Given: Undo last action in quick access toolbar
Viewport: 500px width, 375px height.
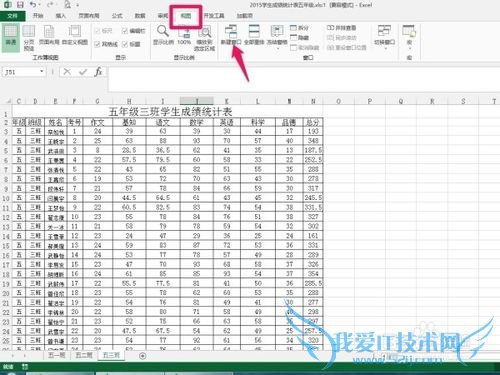Looking at the screenshot, I should click(33, 5).
